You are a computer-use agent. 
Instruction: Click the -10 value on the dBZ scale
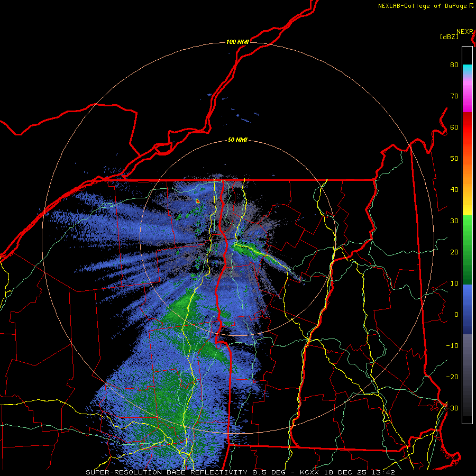[452, 346]
